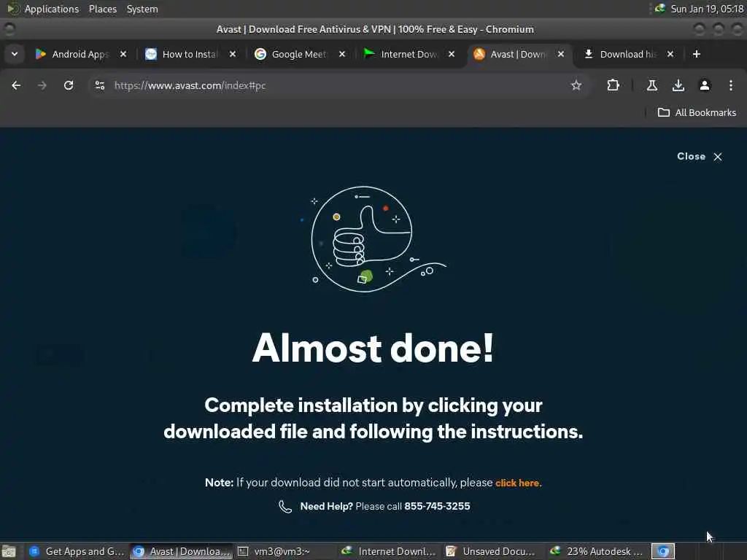The width and height of the screenshot is (747, 560).
Task: Show downloads from toolbar download icon
Action: pos(678,85)
